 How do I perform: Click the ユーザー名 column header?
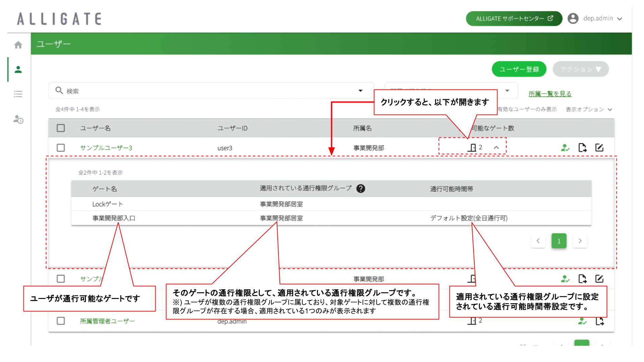pos(95,128)
